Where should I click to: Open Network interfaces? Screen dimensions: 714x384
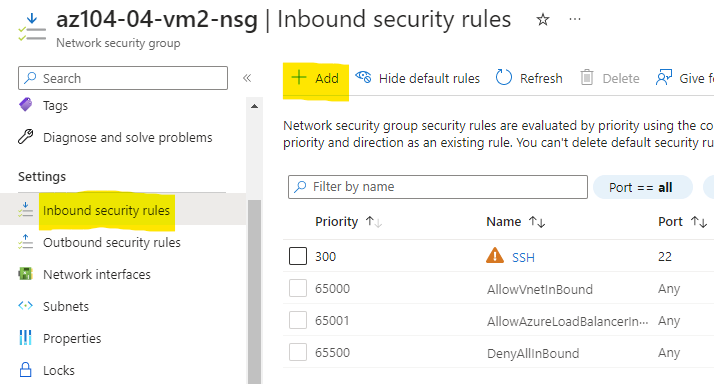click(97, 275)
